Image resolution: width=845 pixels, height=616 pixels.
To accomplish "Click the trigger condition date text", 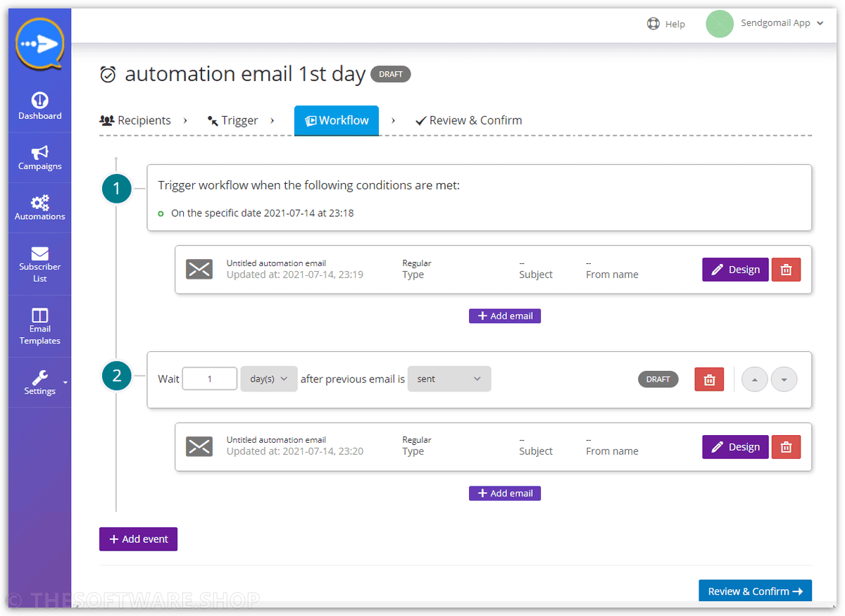I will coord(262,213).
